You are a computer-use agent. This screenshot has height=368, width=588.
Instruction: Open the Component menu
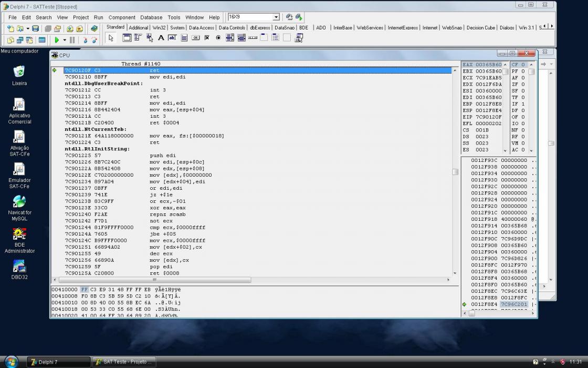coord(122,17)
